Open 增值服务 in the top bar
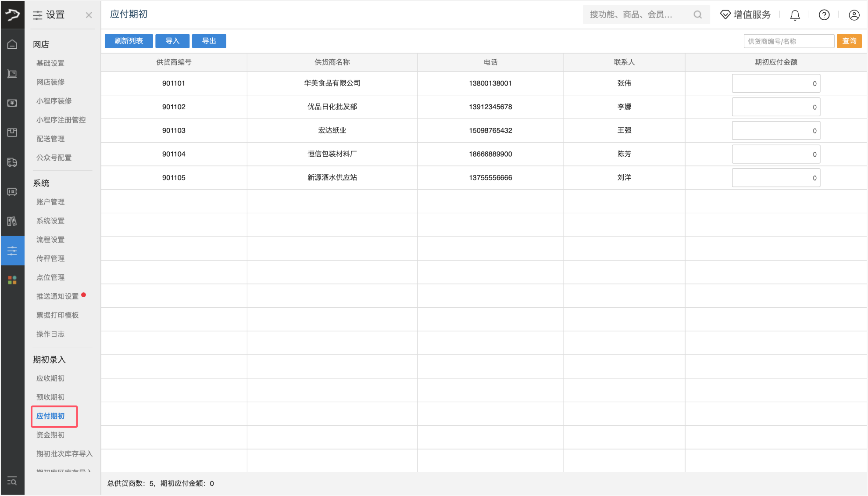868x496 pixels. [746, 15]
